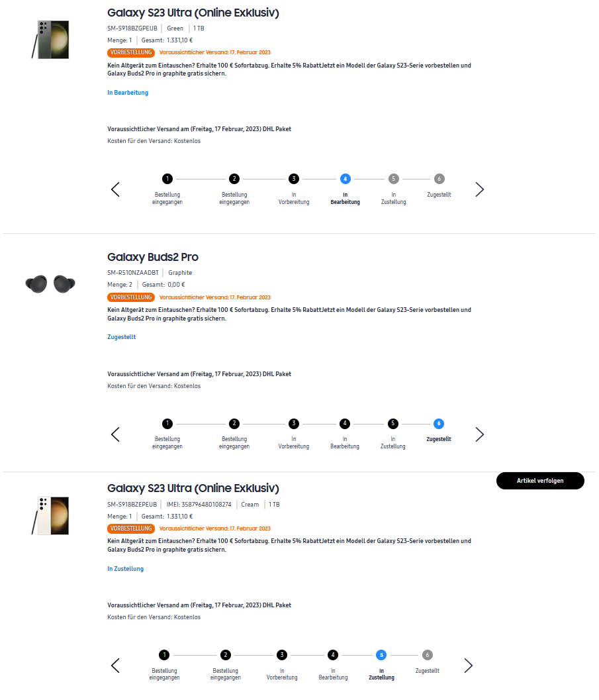Click right arrow on green S23 Ultra tracker

tap(480, 190)
